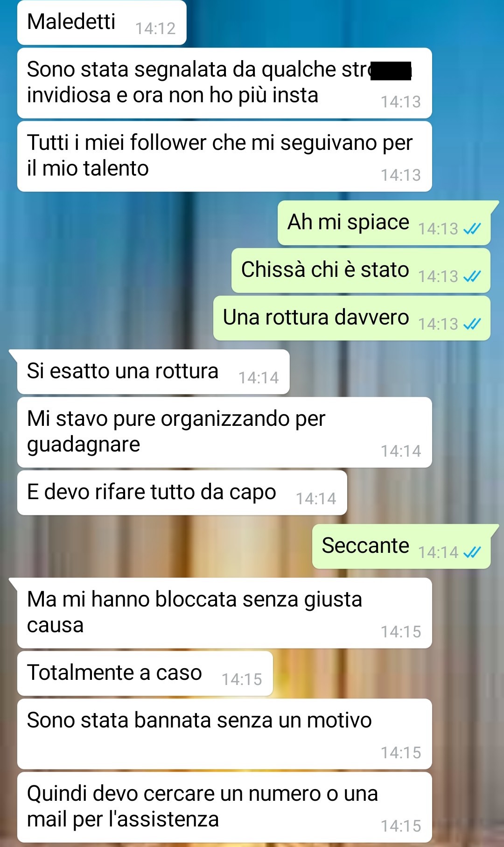Tap read receipt ticks beside 'Chissà chi è stato'

point(472,276)
